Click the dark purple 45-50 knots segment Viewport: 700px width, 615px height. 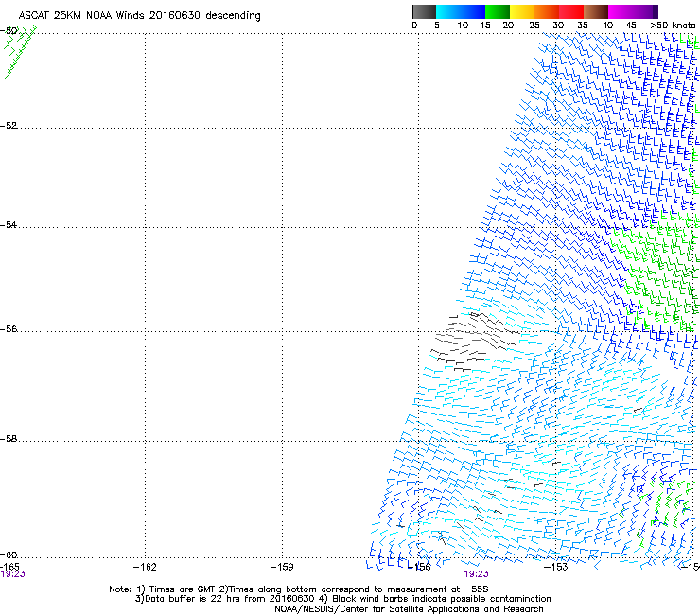(645, 11)
